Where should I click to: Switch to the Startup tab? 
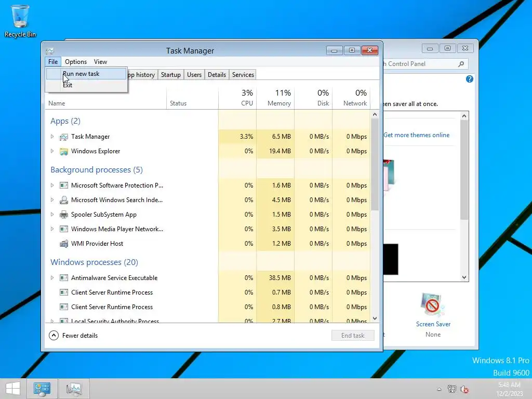[x=170, y=75]
